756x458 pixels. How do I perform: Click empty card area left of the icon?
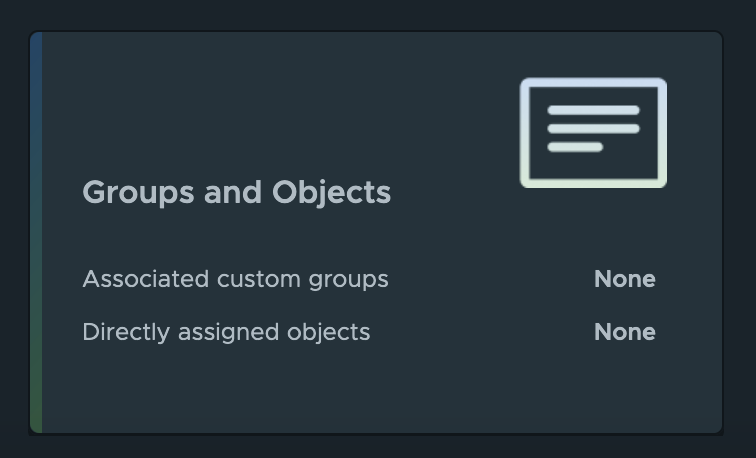tap(300, 110)
